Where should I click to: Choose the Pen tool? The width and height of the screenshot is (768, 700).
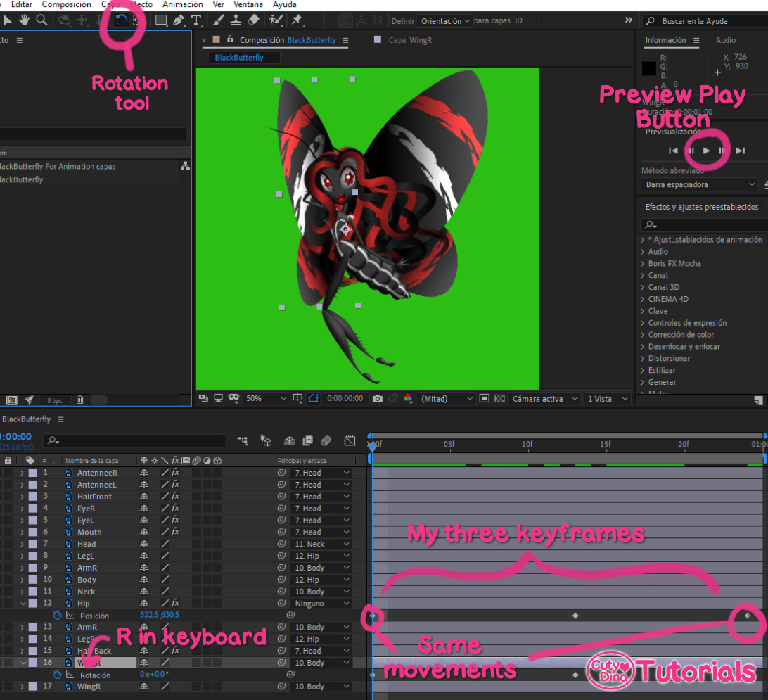pyautogui.click(x=179, y=20)
